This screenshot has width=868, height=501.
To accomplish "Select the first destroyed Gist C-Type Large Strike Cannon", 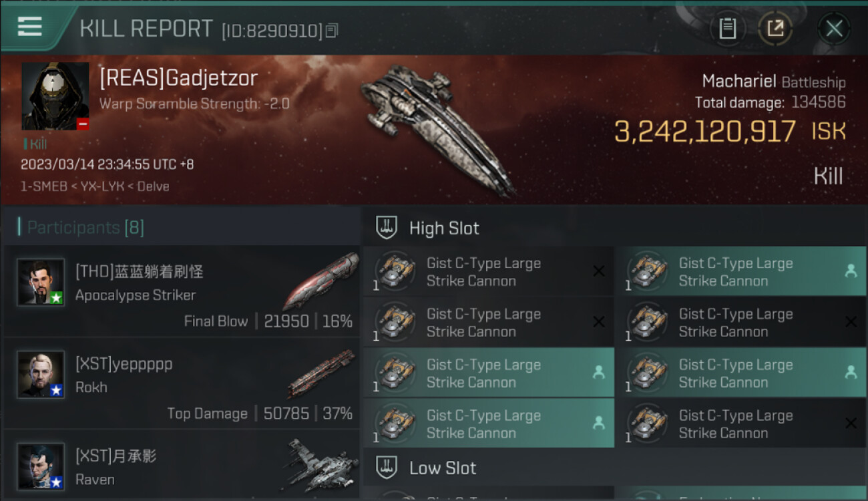I will 489,272.
